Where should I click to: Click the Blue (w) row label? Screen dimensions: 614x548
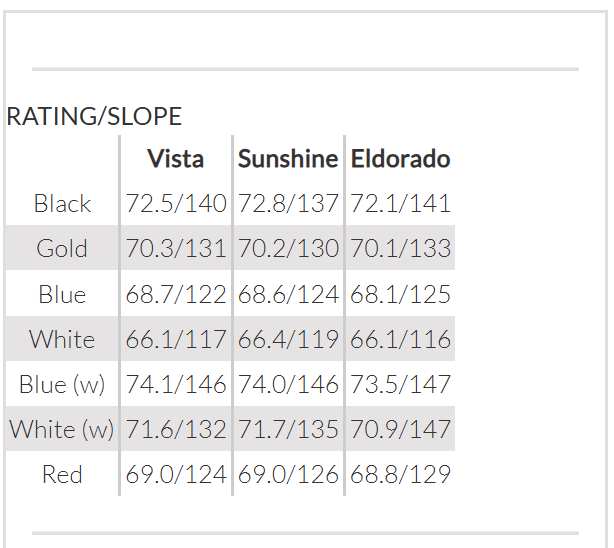click(x=62, y=385)
